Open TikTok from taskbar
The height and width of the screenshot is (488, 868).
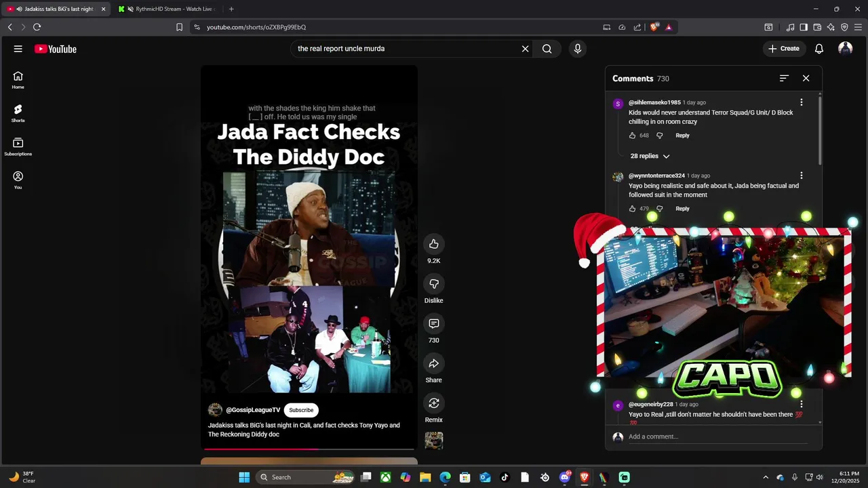click(505, 477)
